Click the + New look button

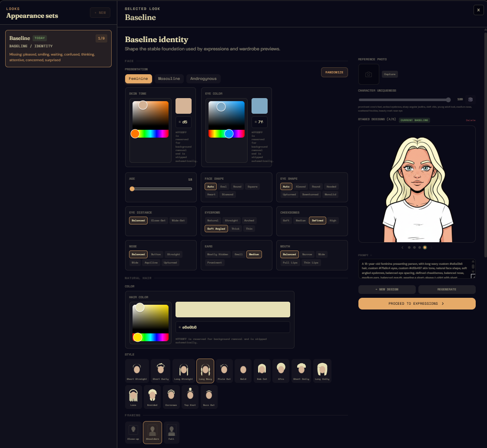tap(100, 13)
